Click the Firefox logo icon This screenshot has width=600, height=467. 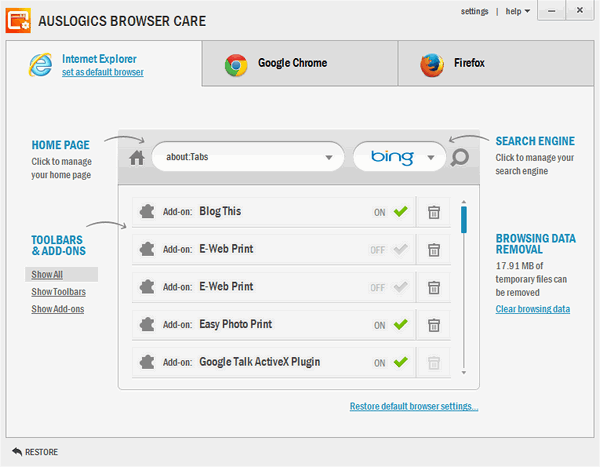432,65
